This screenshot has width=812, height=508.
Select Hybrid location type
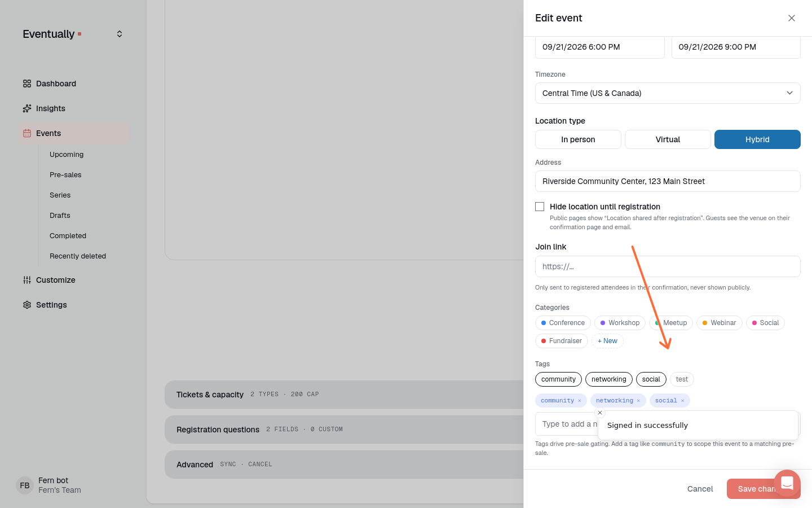[x=757, y=139]
